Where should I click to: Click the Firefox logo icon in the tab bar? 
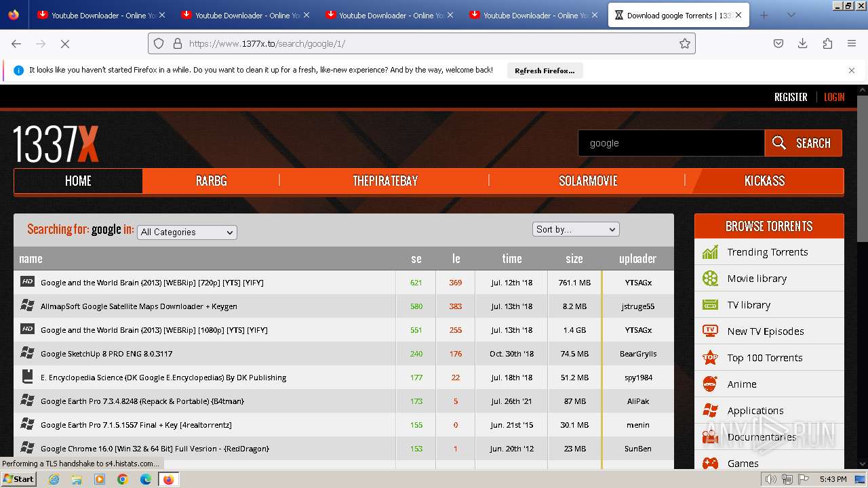pyautogui.click(x=14, y=15)
